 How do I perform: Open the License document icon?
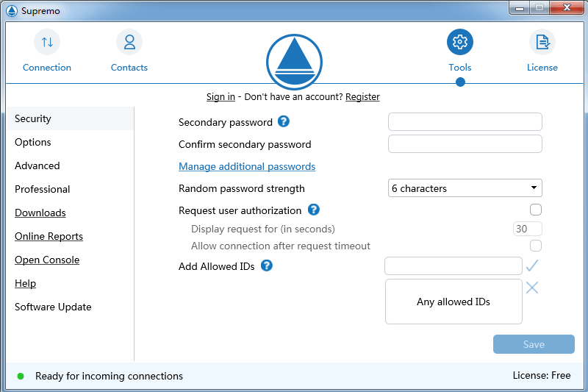click(x=542, y=42)
